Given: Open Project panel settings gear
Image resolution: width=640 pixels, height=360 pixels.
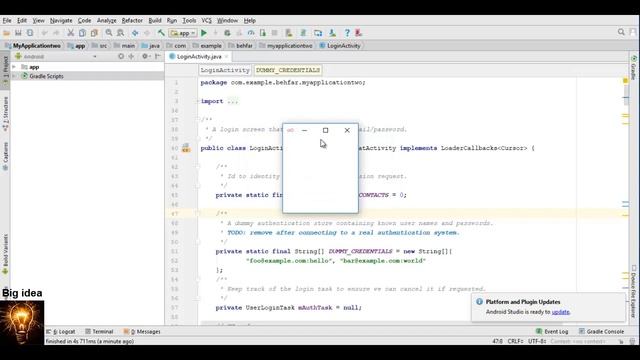Looking at the screenshot, I should [145, 56].
